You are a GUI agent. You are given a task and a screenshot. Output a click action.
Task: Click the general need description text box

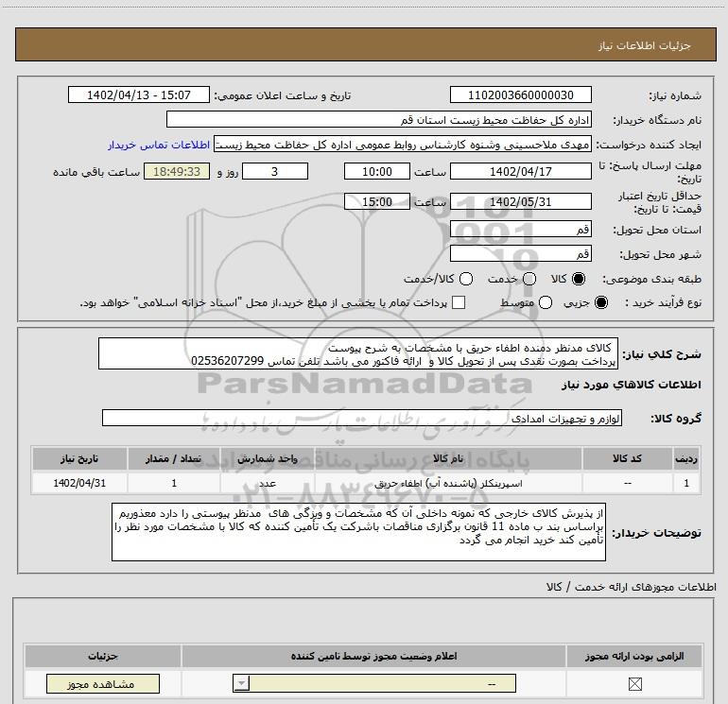click(358, 353)
